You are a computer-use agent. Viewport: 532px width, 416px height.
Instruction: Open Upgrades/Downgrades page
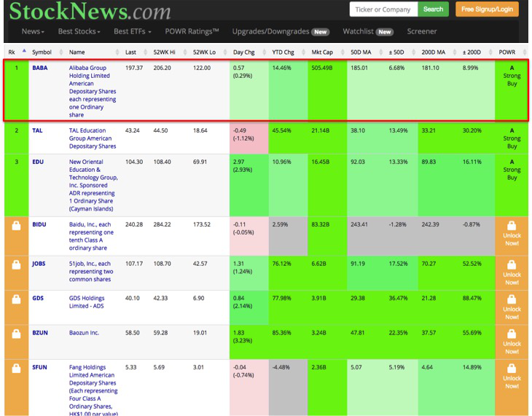281,31
